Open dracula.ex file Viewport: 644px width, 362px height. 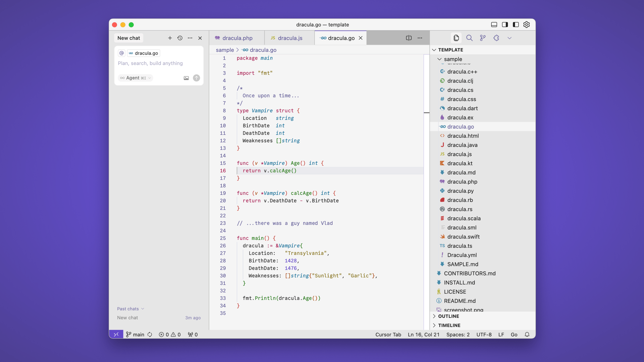(x=483, y=118)
